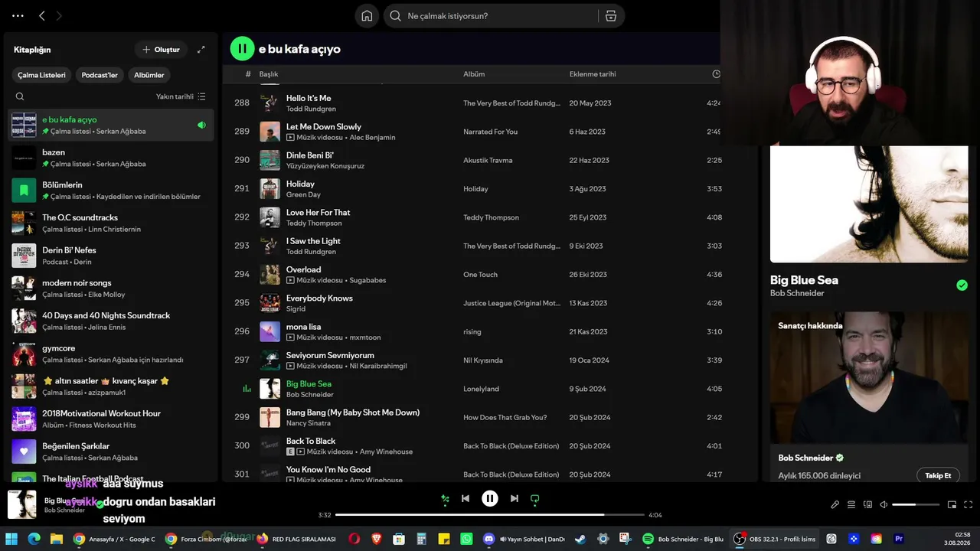Image resolution: width=980 pixels, height=551 pixels.
Task: Search within the library using magnifier icon
Action: 20,96
